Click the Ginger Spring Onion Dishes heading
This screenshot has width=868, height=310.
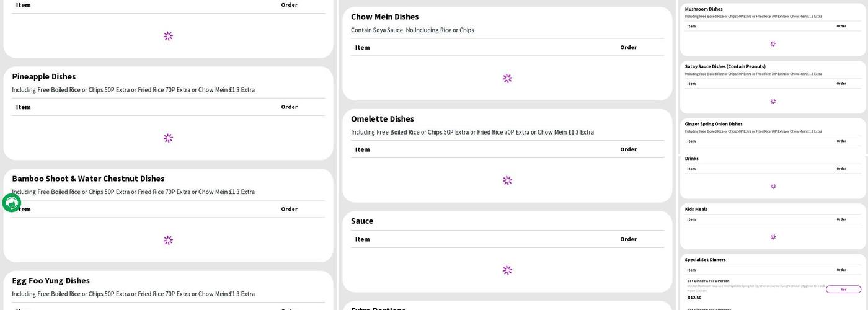click(x=713, y=124)
